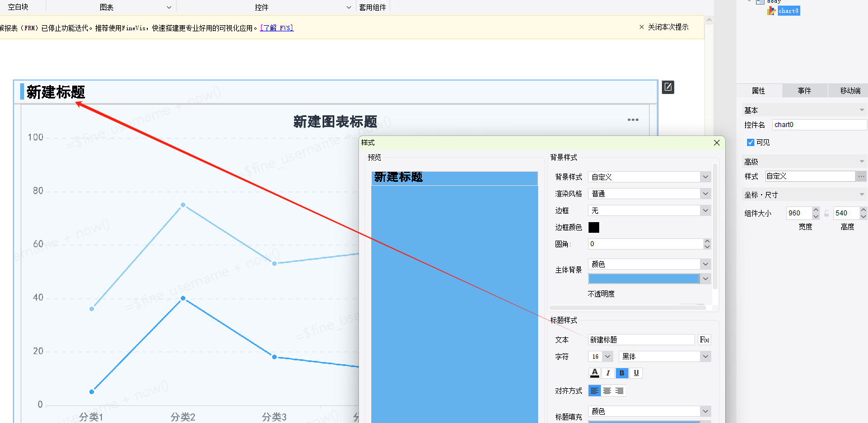Switch to the 移动端 tab
868x423 pixels.
pyautogui.click(x=848, y=91)
